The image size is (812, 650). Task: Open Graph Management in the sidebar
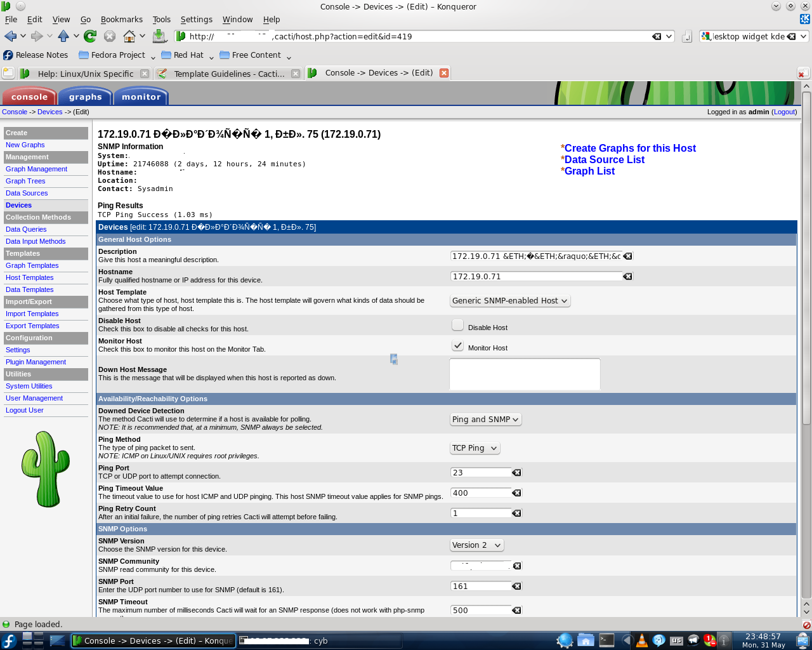coord(36,169)
